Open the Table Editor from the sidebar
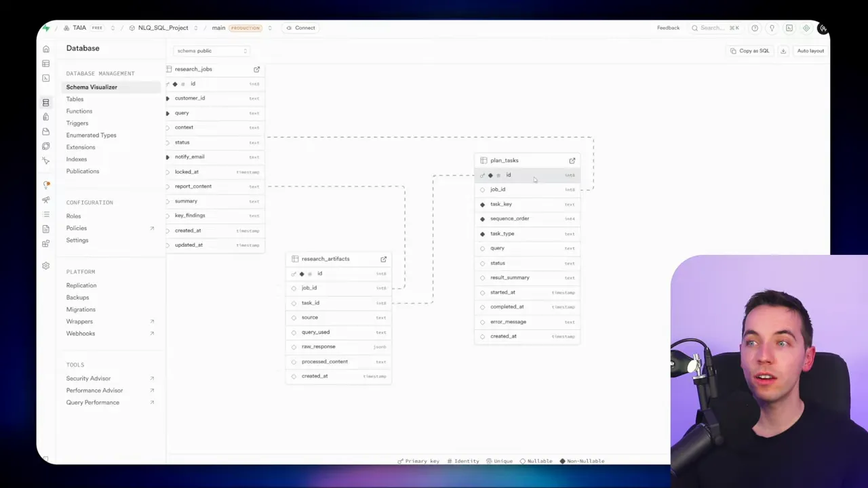Viewport: 868px width, 488px height. tap(45, 63)
